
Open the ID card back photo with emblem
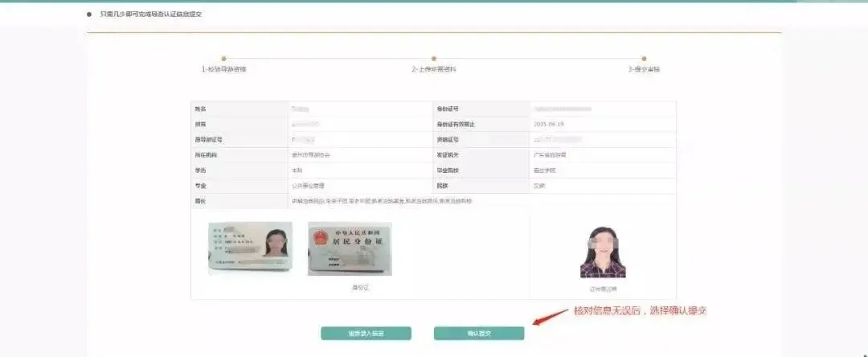[x=350, y=248]
